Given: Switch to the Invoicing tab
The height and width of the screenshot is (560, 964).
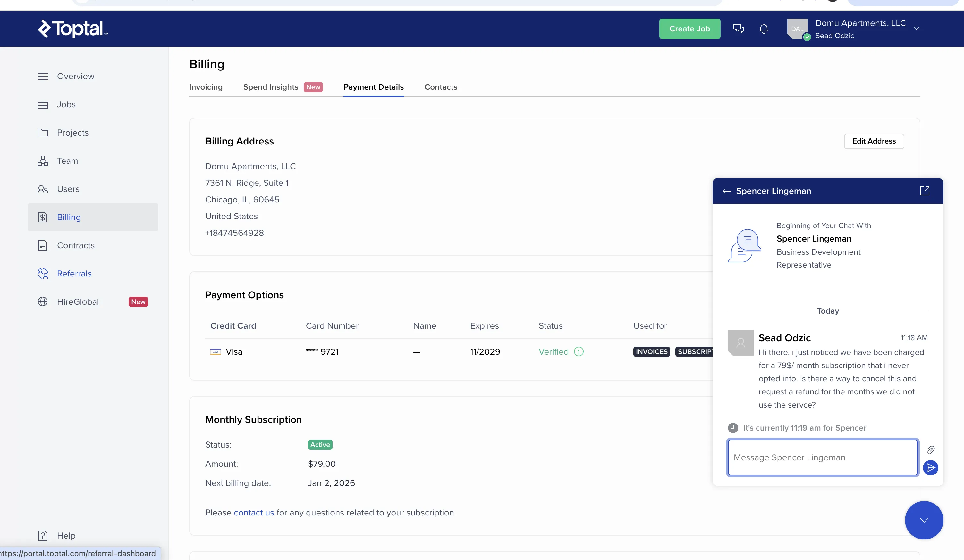Looking at the screenshot, I should pos(206,87).
